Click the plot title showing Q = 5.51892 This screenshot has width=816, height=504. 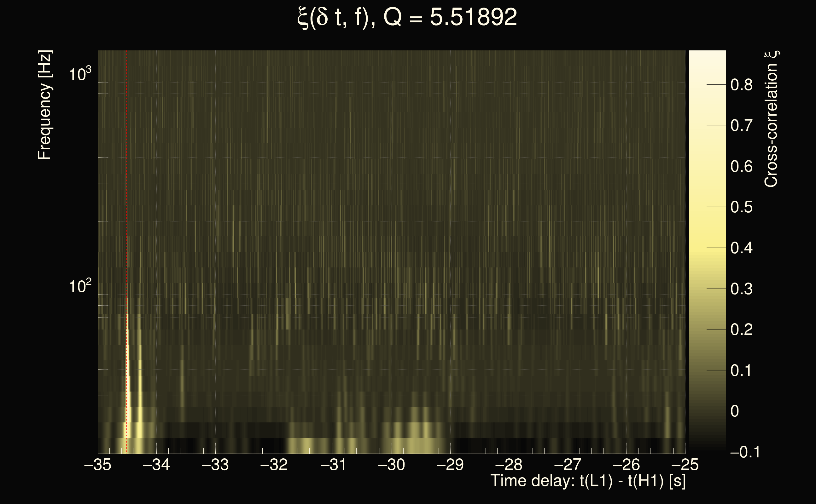(407, 17)
